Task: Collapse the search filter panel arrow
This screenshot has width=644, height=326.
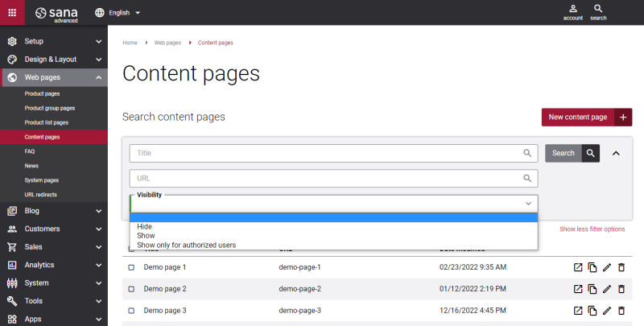Action: [616, 153]
